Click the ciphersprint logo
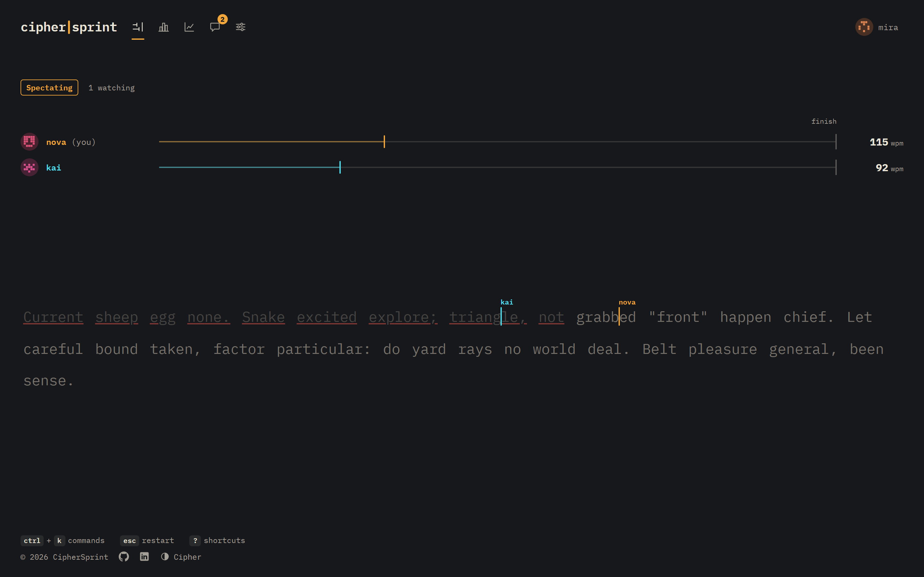The width and height of the screenshot is (924, 577). coord(69,27)
